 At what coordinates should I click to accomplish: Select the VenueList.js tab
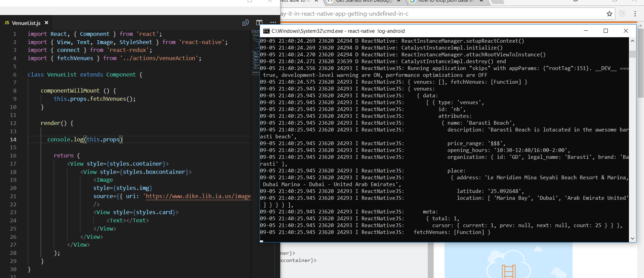point(26,23)
